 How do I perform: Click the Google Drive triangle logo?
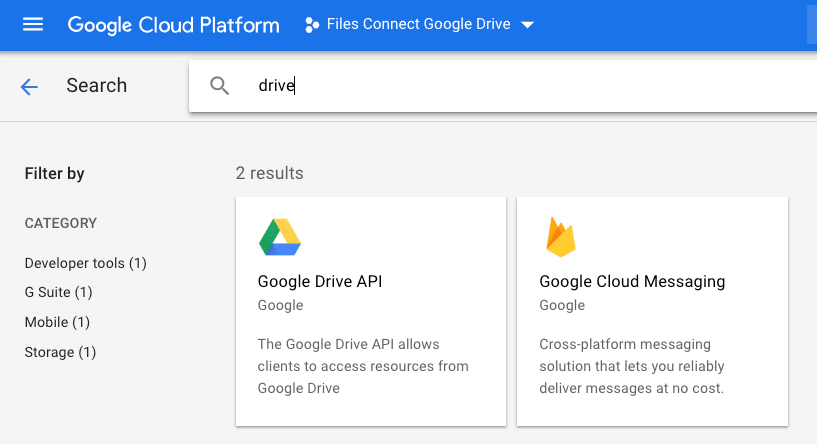pyautogui.click(x=280, y=237)
